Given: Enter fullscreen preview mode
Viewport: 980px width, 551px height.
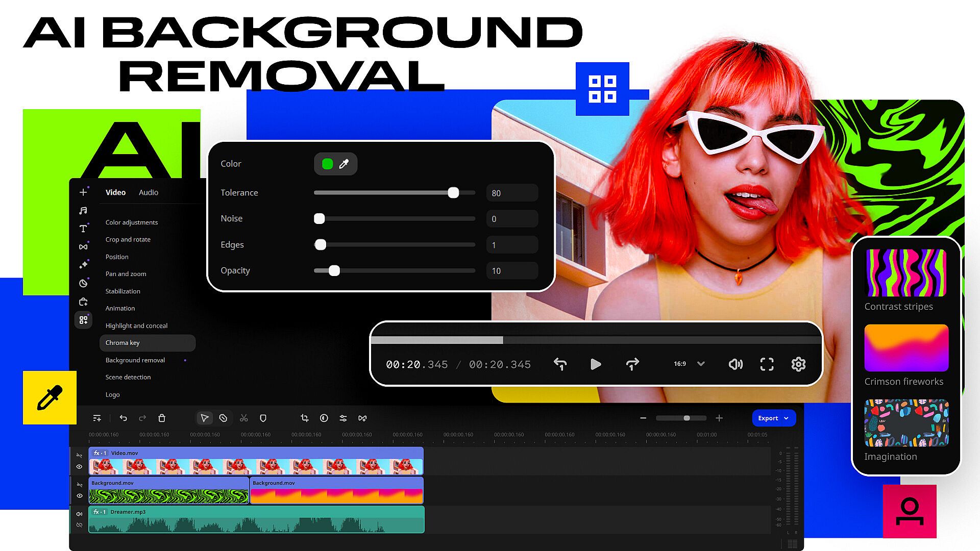Looking at the screenshot, I should 767,364.
